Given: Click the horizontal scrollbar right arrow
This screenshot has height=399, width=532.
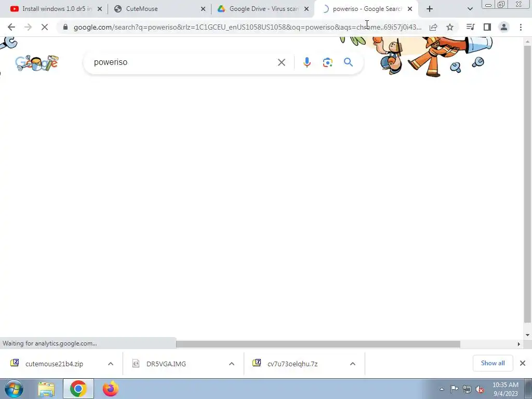Looking at the screenshot, I should pos(519,344).
